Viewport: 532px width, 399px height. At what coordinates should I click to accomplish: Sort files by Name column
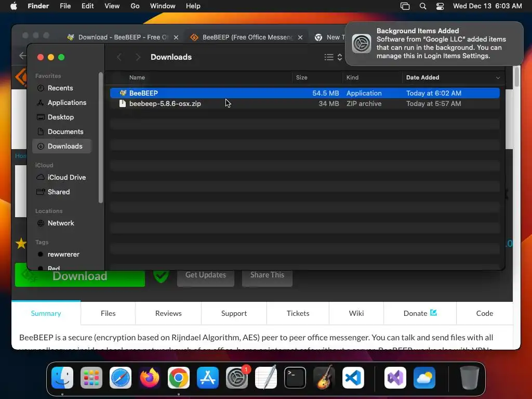tap(137, 77)
